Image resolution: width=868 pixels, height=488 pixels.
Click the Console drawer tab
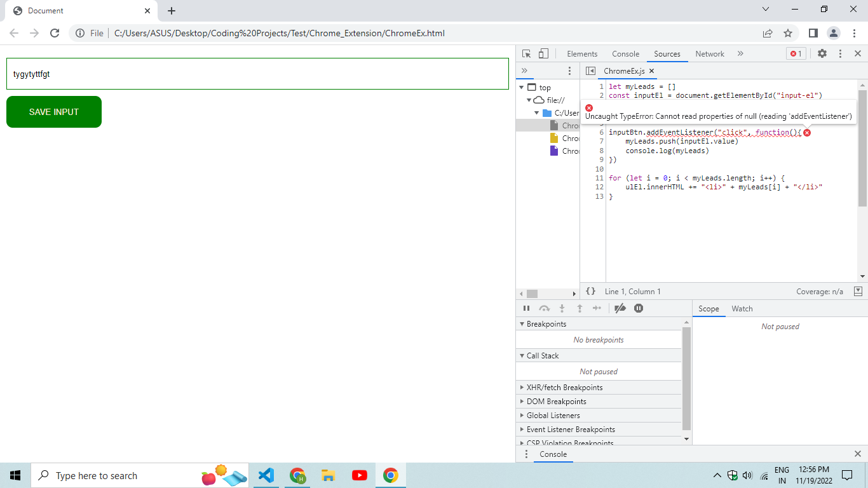(553, 454)
